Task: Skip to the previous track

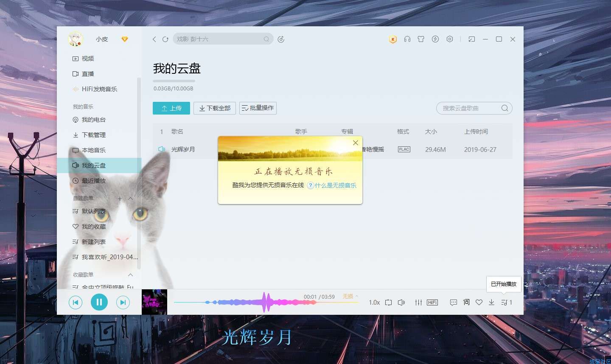Action: pyautogui.click(x=76, y=302)
